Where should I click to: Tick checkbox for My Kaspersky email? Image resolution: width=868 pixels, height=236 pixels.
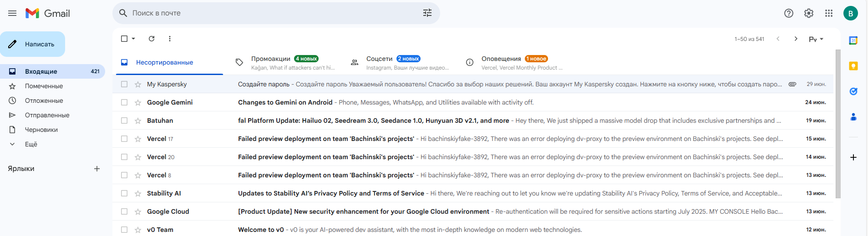[x=124, y=84]
